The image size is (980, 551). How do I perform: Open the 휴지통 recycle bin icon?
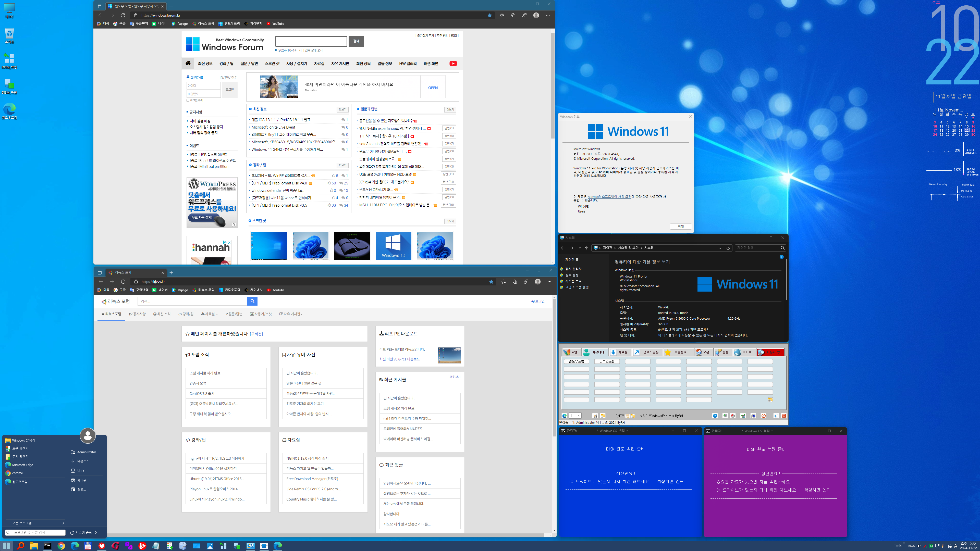[x=9, y=36]
